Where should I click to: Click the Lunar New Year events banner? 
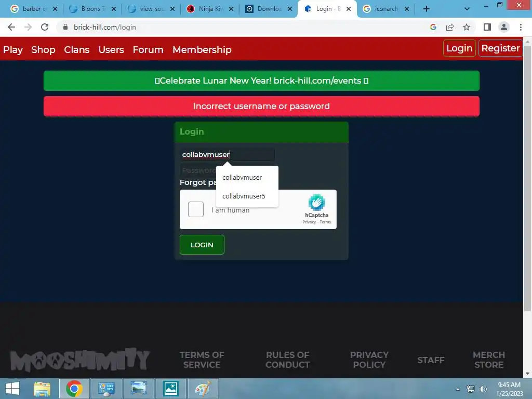261,81
